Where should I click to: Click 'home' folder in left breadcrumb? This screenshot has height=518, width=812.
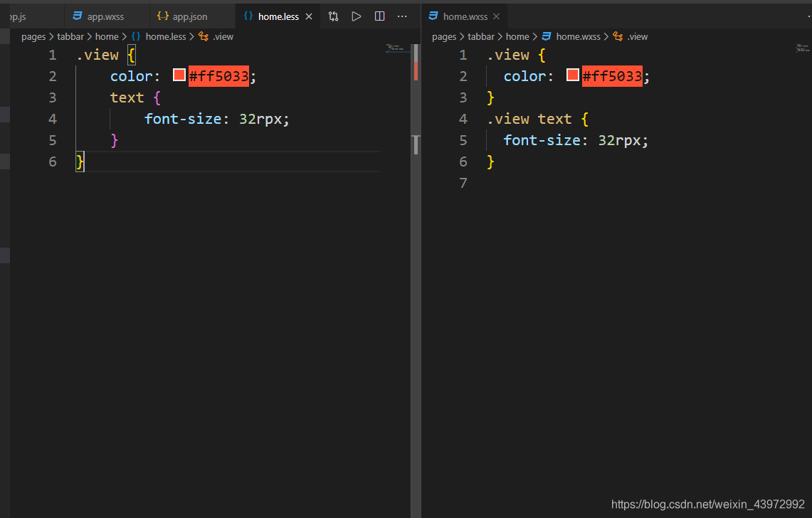point(107,37)
